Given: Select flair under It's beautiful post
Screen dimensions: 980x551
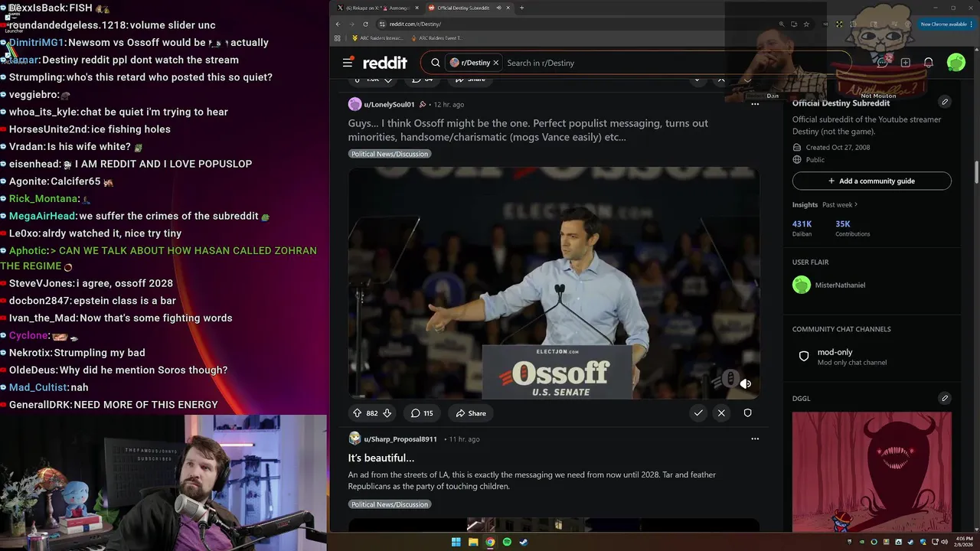Looking at the screenshot, I should 390,504.
